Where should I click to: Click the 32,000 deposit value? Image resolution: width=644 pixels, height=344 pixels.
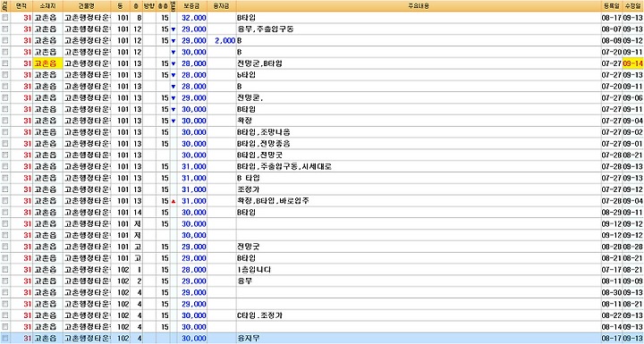pyautogui.click(x=194, y=18)
